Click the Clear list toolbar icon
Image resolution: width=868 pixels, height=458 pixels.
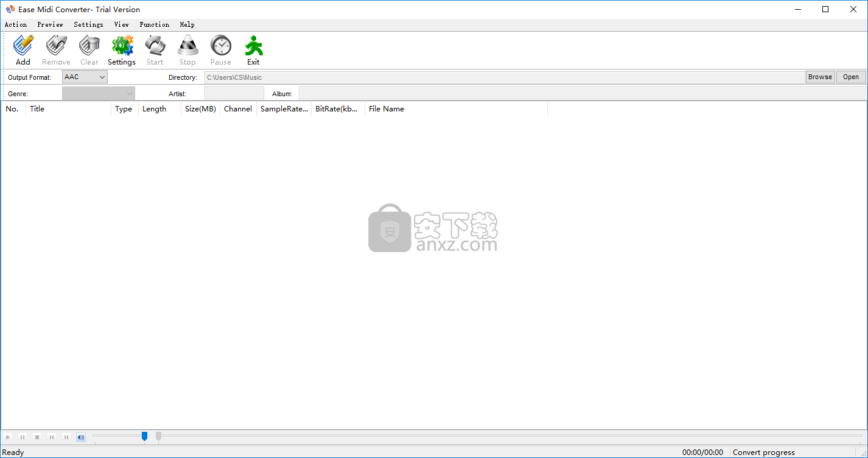89,50
